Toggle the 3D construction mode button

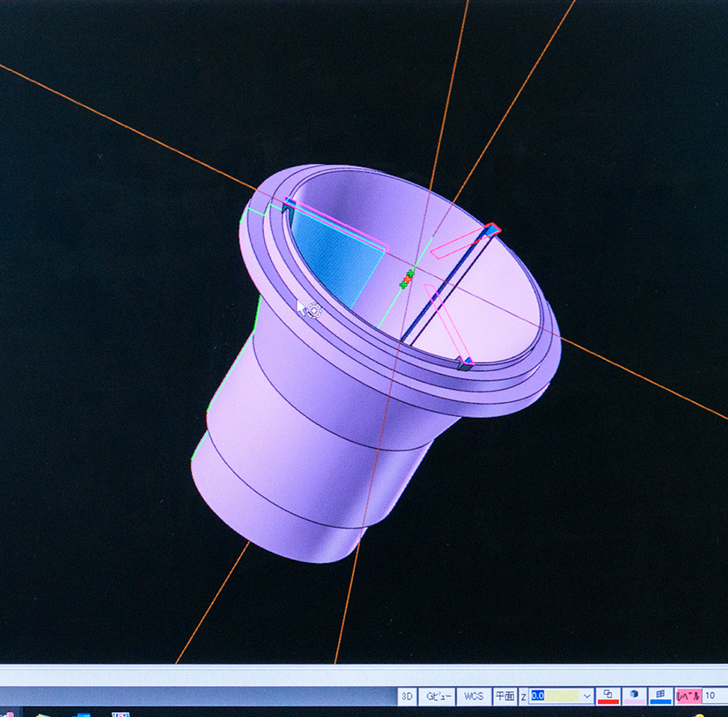tap(407, 696)
